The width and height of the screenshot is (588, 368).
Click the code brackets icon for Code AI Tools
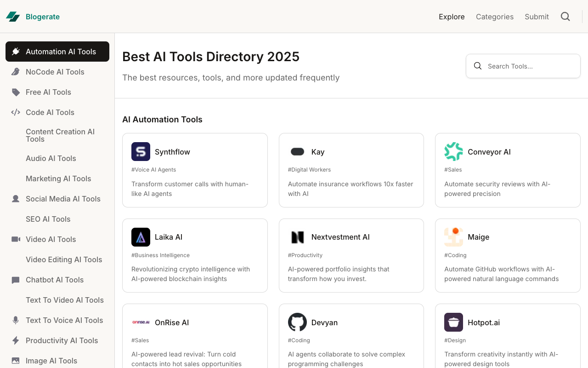16,112
